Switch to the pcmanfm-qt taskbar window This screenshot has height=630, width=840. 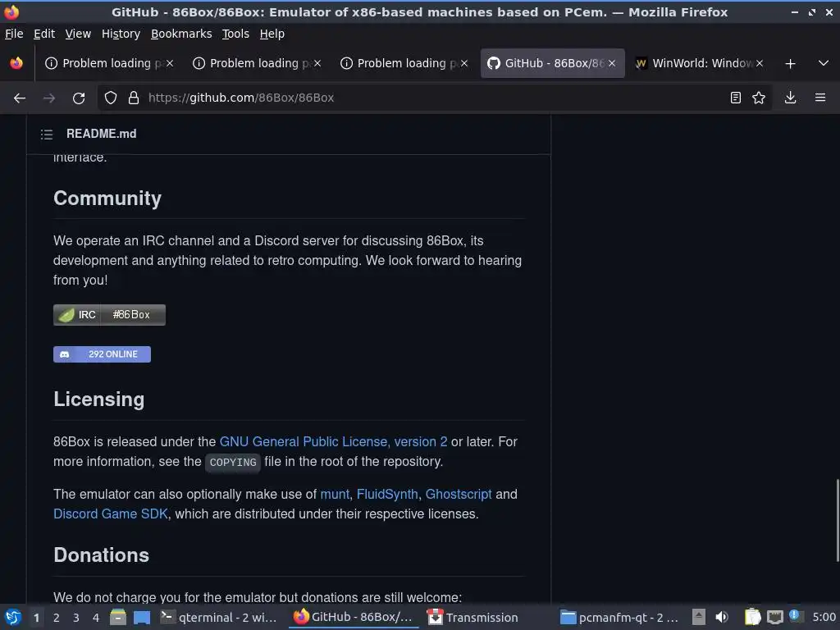coord(620,617)
